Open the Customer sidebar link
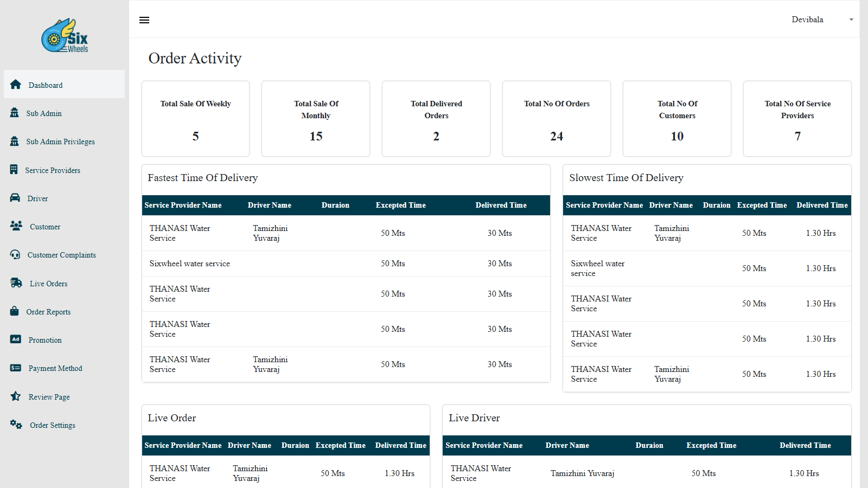Image resolution: width=868 pixels, height=488 pixels. pyautogui.click(x=45, y=227)
